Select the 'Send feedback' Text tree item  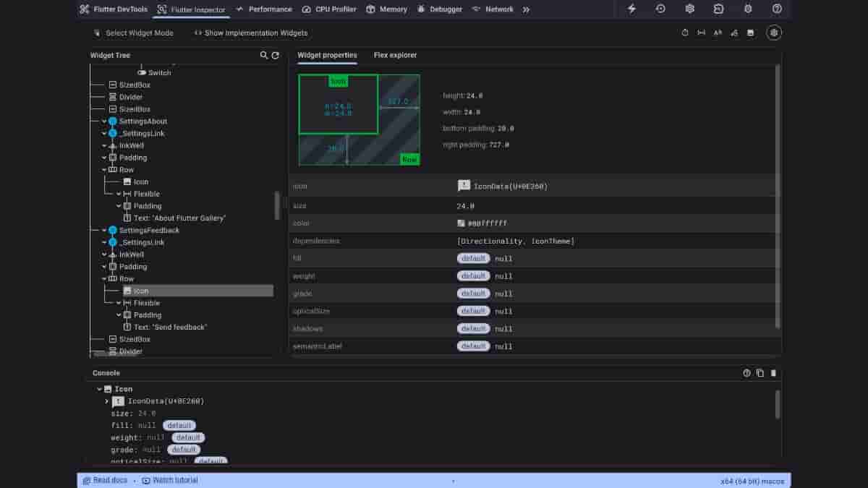(170, 328)
